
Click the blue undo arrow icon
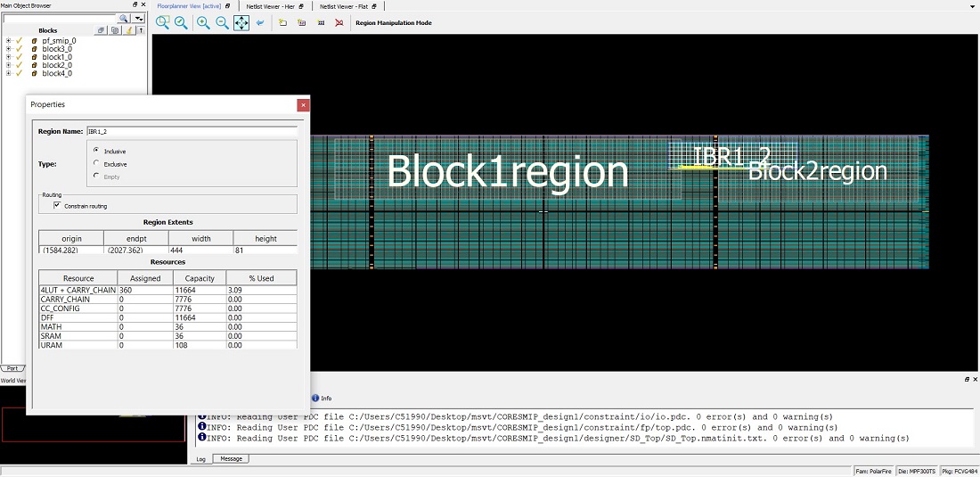coord(260,23)
